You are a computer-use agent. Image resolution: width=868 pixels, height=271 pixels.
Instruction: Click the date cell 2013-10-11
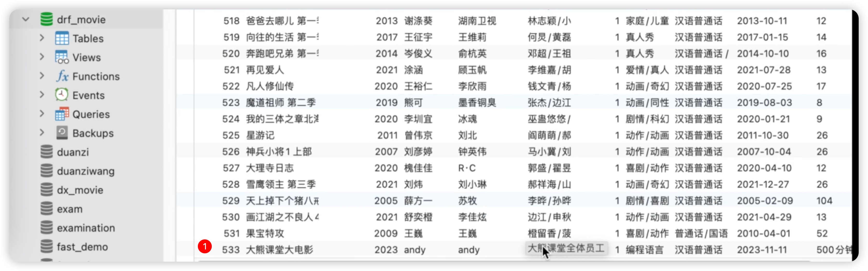click(x=762, y=21)
